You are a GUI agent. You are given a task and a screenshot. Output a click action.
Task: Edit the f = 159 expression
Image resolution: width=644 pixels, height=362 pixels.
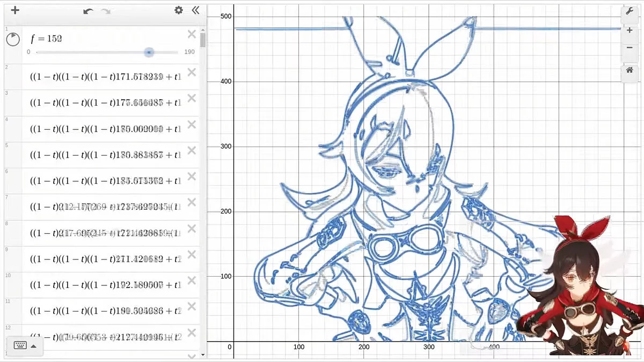pyautogui.click(x=46, y=39)
